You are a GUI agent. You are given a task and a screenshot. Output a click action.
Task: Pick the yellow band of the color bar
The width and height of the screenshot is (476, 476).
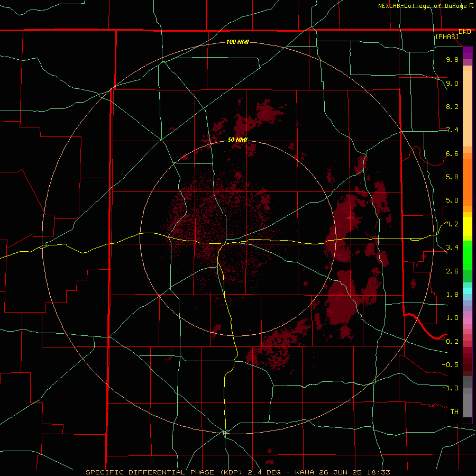click(x=467, y=226)
